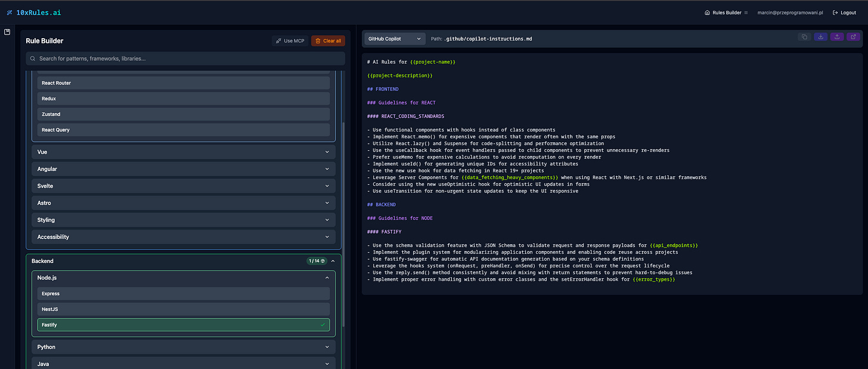Click the 'Guidelines for NODE' heading

400,218
